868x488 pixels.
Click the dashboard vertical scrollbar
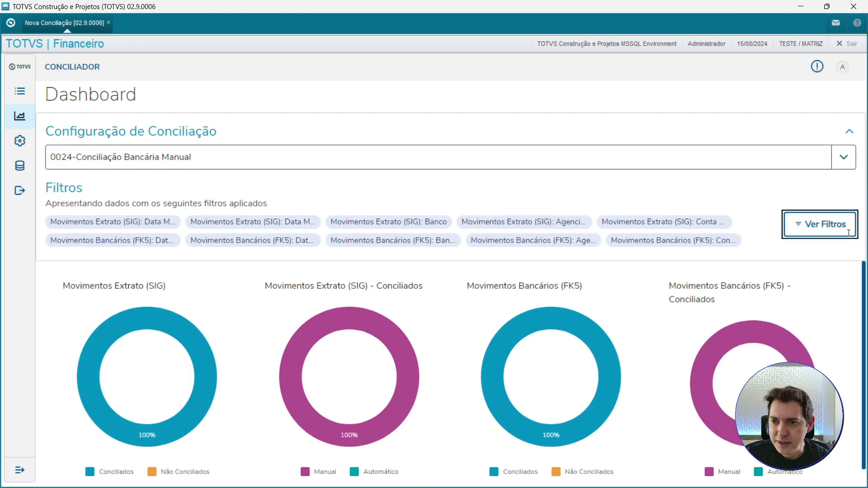point(863,365)
